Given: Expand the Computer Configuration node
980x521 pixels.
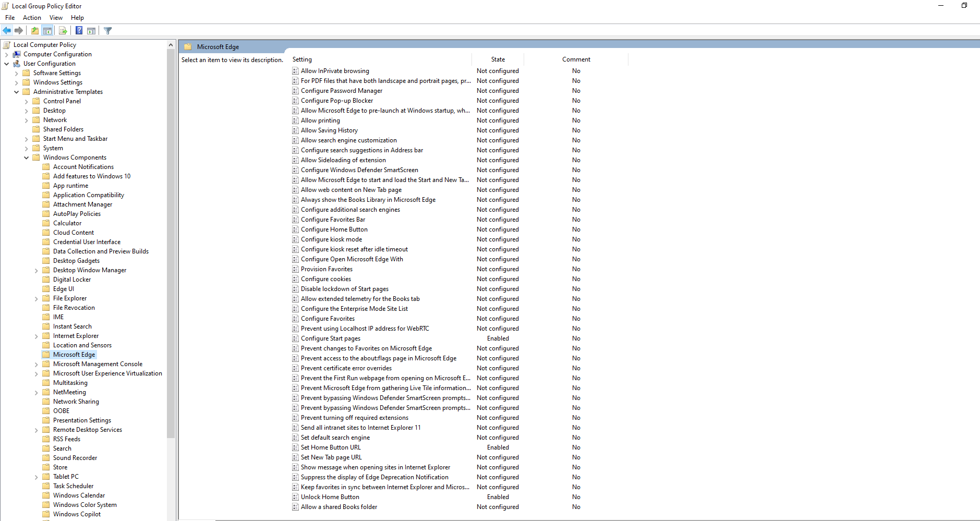Looking at the screenshot, I should point(6,54).
